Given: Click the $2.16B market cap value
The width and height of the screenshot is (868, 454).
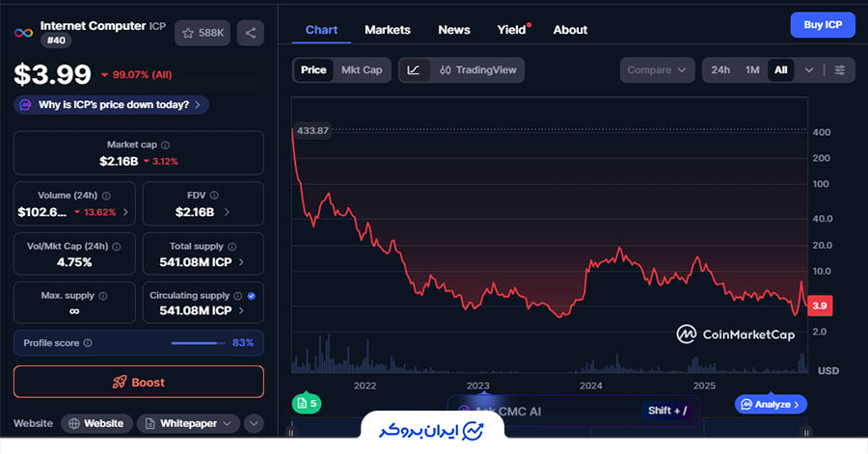Looking at the screenshot, I should click(x=119, y=162).
